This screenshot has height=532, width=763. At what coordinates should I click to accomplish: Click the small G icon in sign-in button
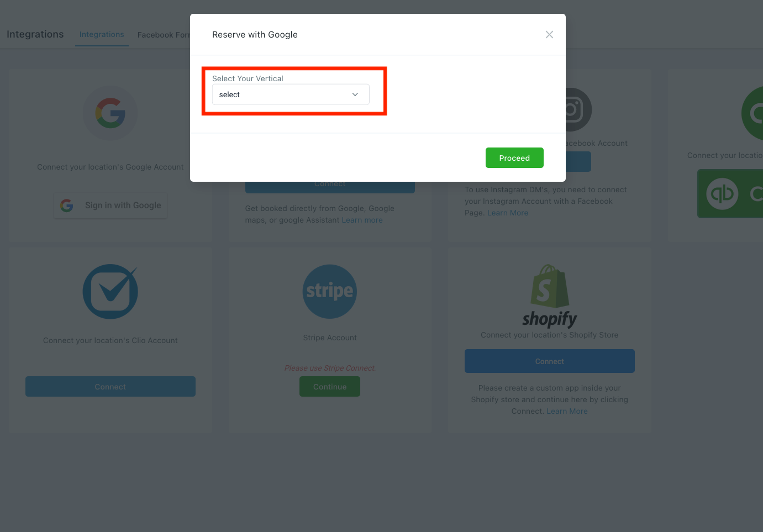tap(67, 206)
